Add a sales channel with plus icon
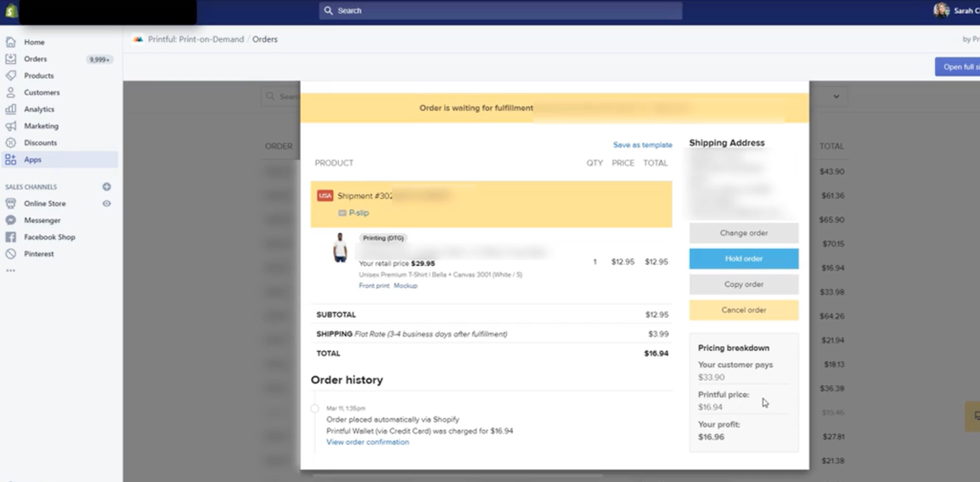The height and width of the screenshot is (482, 980). coord(107,186)
